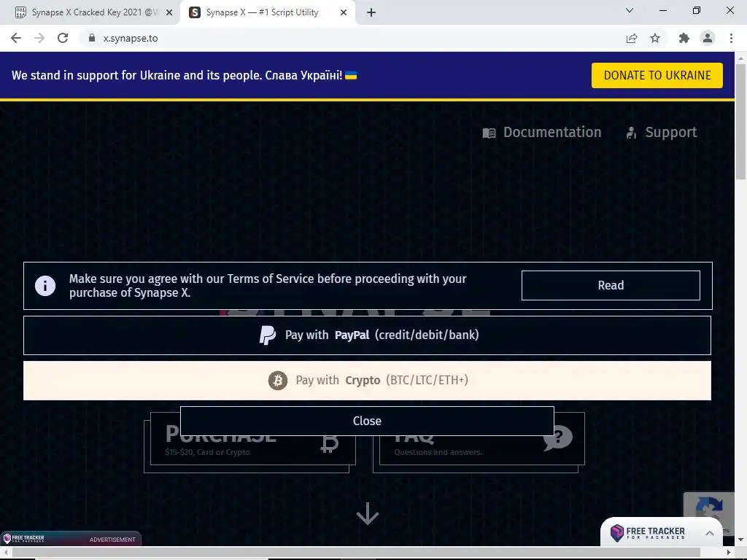
Task: Bookmark this page with the star icon
Action: coord(655,38)
